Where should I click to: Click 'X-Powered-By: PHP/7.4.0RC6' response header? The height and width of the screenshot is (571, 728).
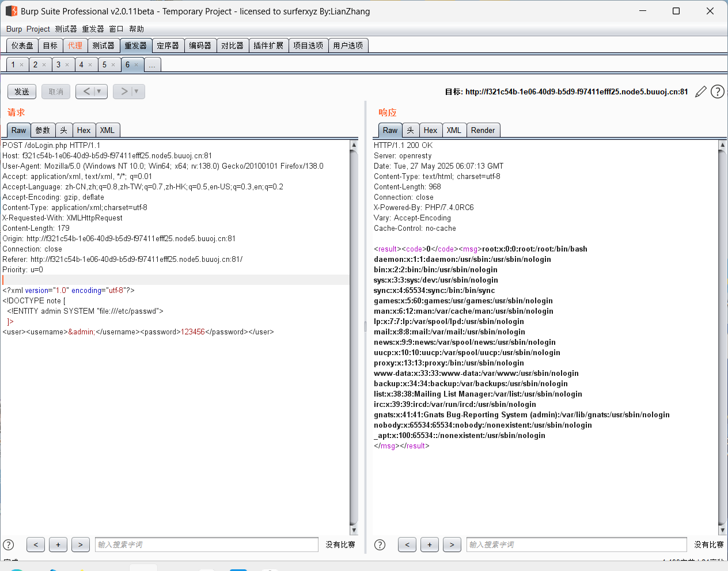[x=424, y=208]
